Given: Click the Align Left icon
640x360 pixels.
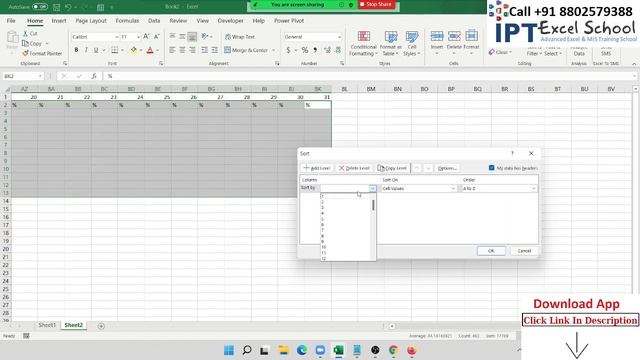Looking at the screenshot, I should (173, 50).
